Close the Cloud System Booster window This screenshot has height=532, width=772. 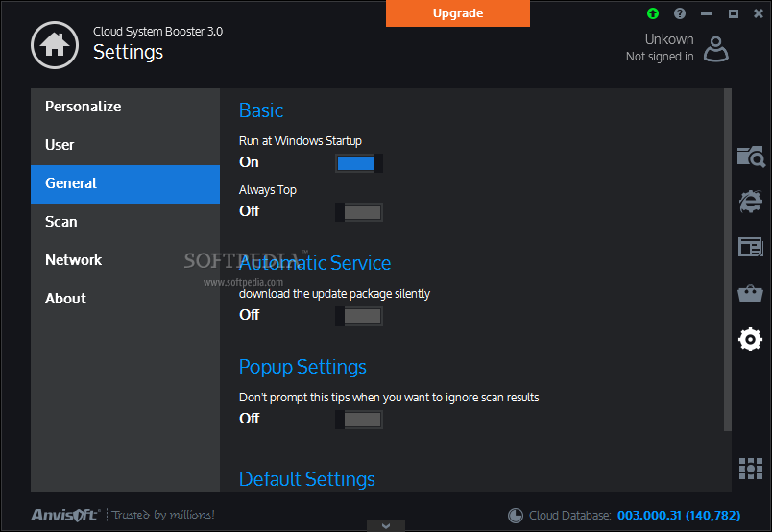759,13
